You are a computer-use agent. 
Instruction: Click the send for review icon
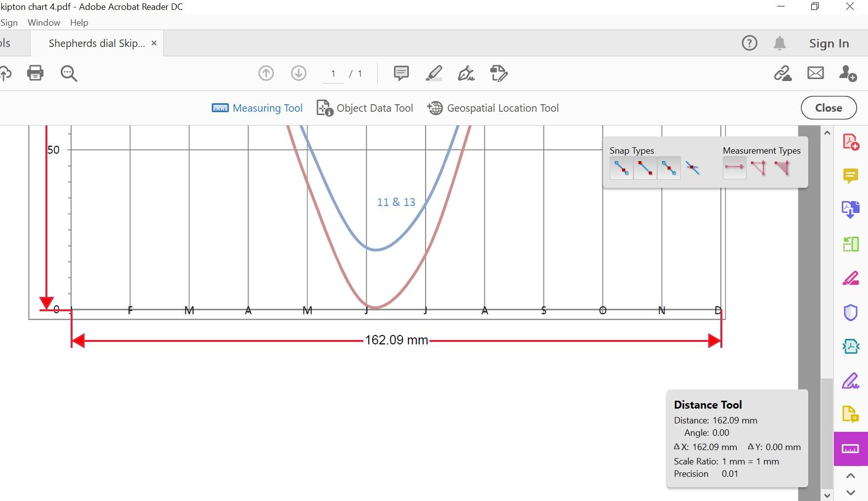click(x=499, y=74)
